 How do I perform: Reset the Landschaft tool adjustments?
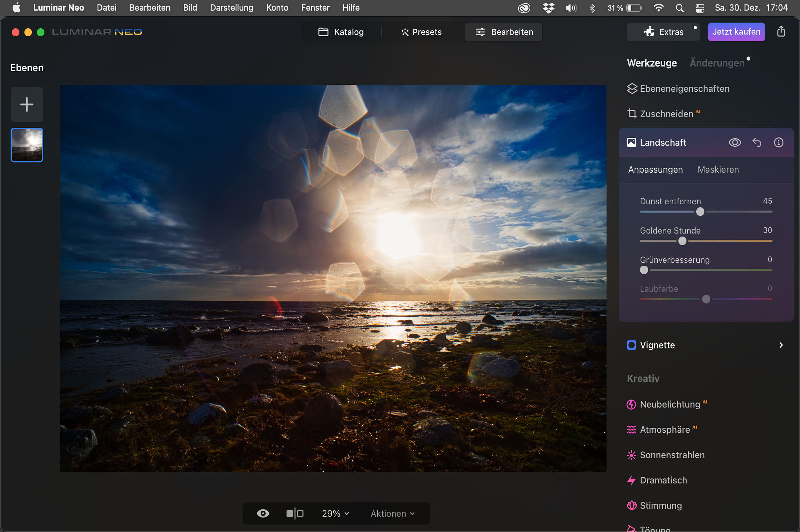pyautogui.click(x=757, y=143)
